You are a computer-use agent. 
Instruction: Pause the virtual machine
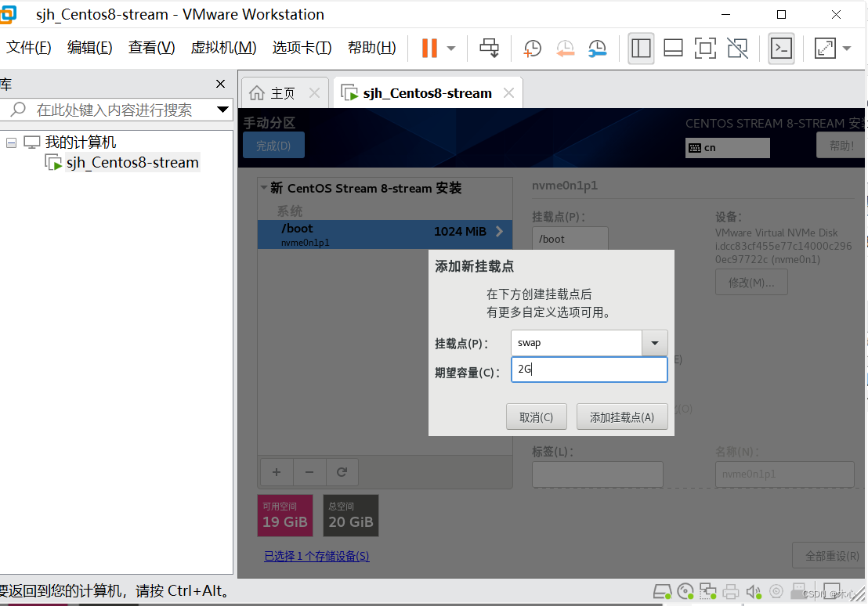(x=429, y=48)
